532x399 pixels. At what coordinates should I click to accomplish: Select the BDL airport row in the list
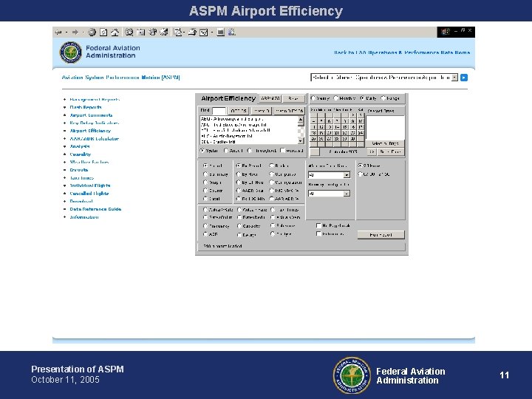point(249,141)
